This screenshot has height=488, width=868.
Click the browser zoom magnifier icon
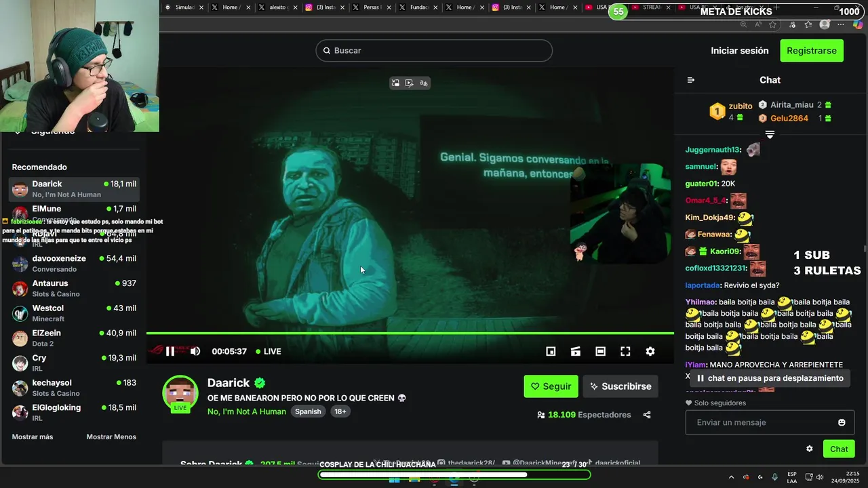click(x=743, y=24)
